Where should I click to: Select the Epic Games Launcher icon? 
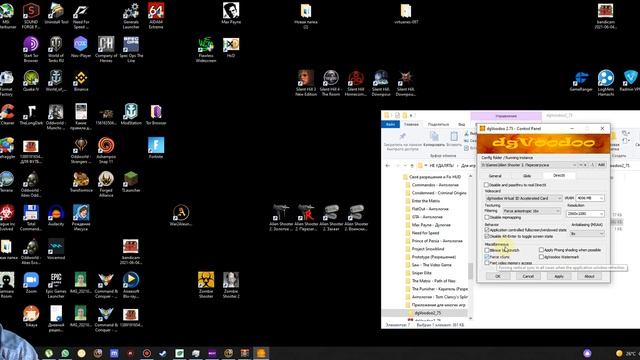click(x=56, y=285)
